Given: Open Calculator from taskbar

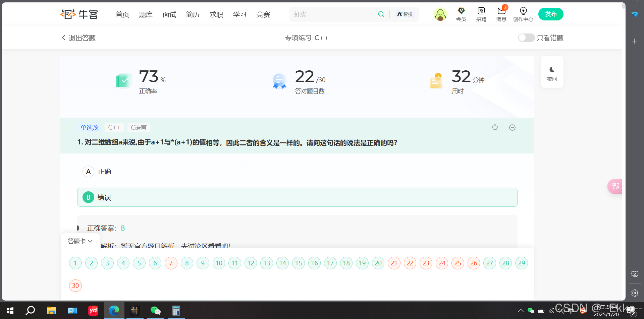Looking at the screenshot, I should click(176, 311).
